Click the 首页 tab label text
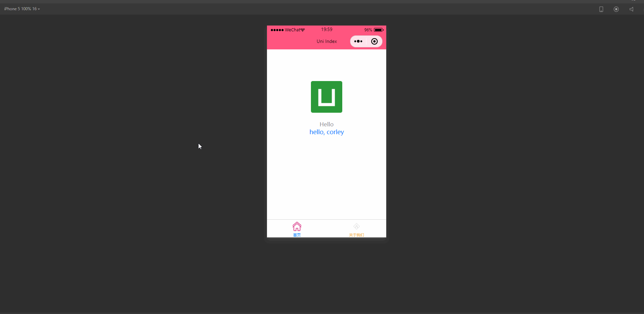This screenshot has width=644, height=314. click(x=297, y=235)
